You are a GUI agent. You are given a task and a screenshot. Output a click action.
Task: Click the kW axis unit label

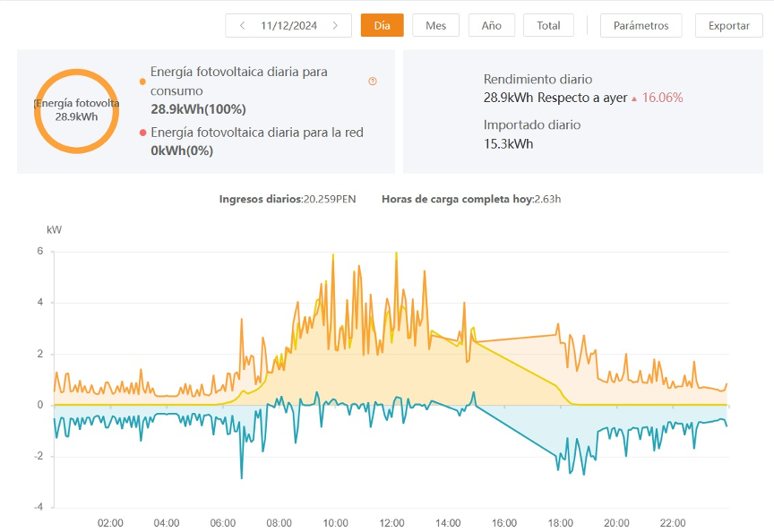[x=55, y=230]
